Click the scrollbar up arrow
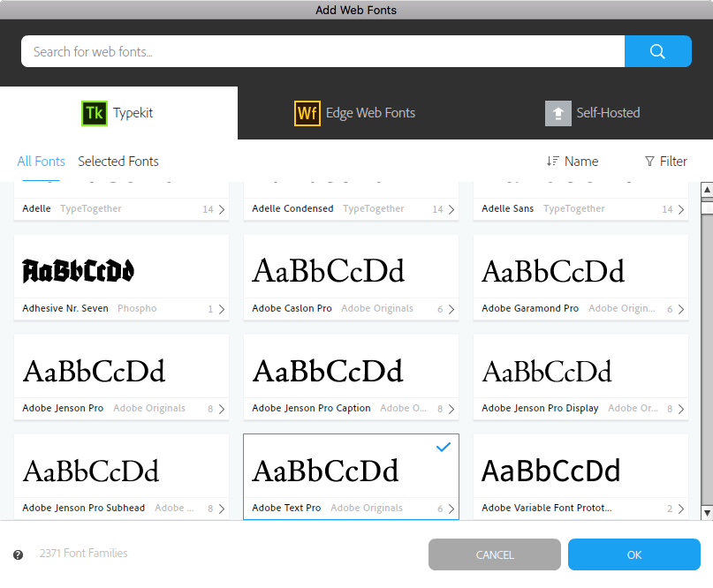 click(x=707, y=190)
